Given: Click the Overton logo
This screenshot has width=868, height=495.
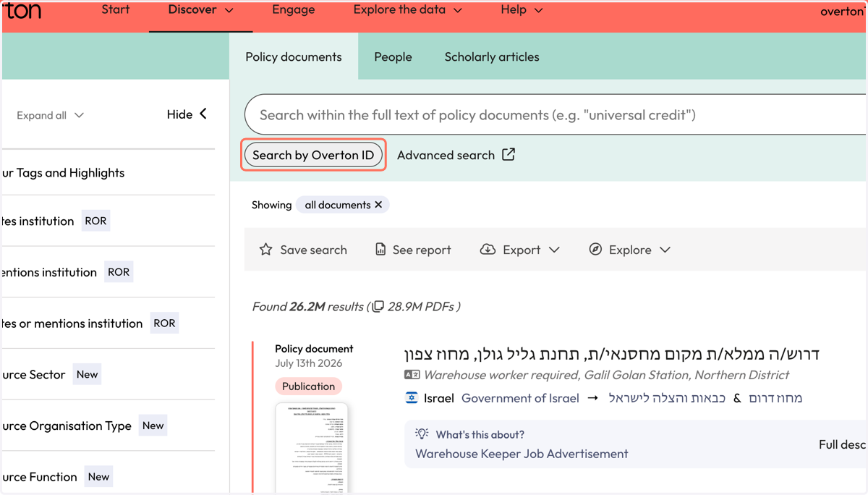Looking at the screenshot, I should (x=22, y=11).
